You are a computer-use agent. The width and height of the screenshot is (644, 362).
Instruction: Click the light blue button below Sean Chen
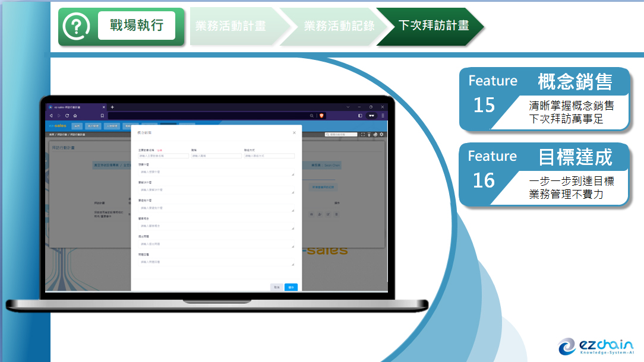click(323, 187)
